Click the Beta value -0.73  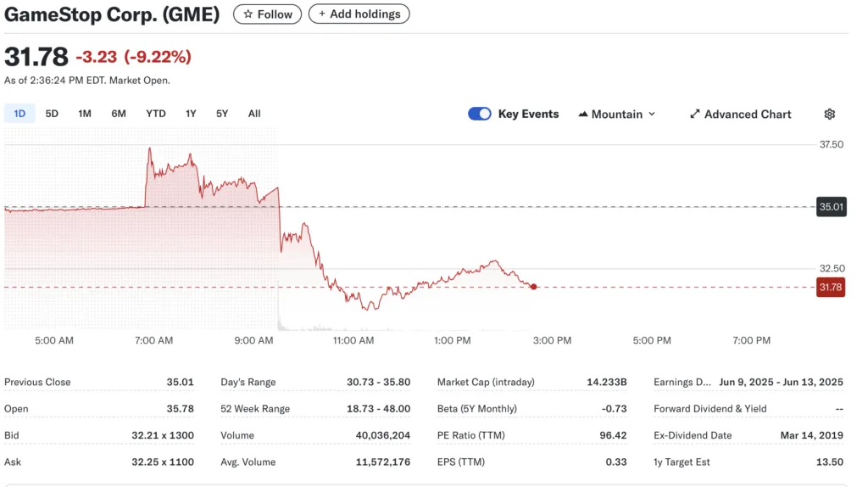614,409
